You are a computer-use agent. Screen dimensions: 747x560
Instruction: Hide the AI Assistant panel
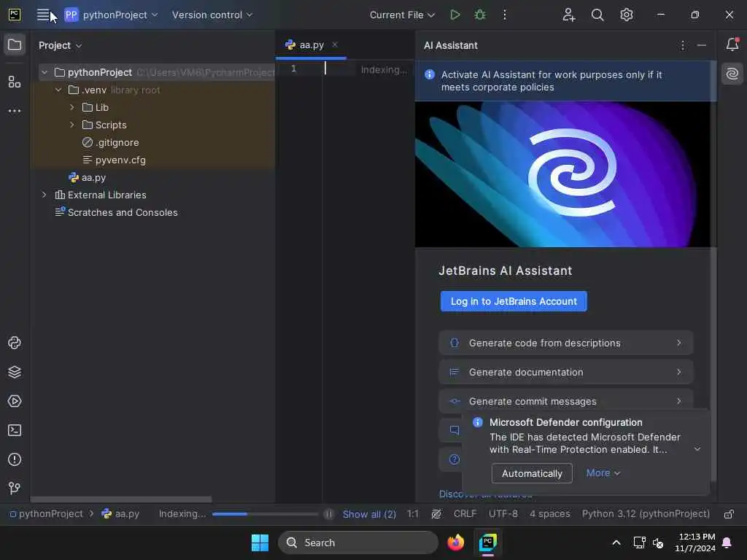[701, 45]
